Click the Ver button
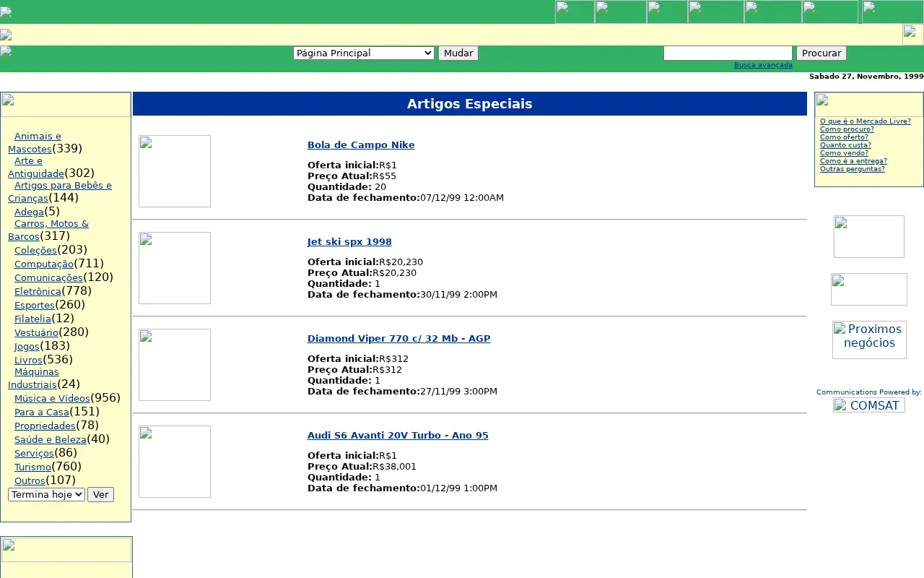 [100, 494]
